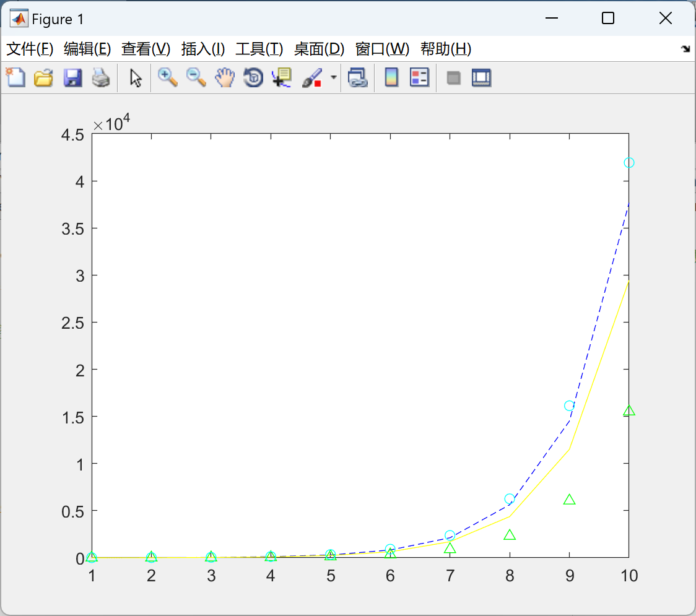Activate the Pan hand tool
This screenshot has height=616, width=696.
(225, 77)
